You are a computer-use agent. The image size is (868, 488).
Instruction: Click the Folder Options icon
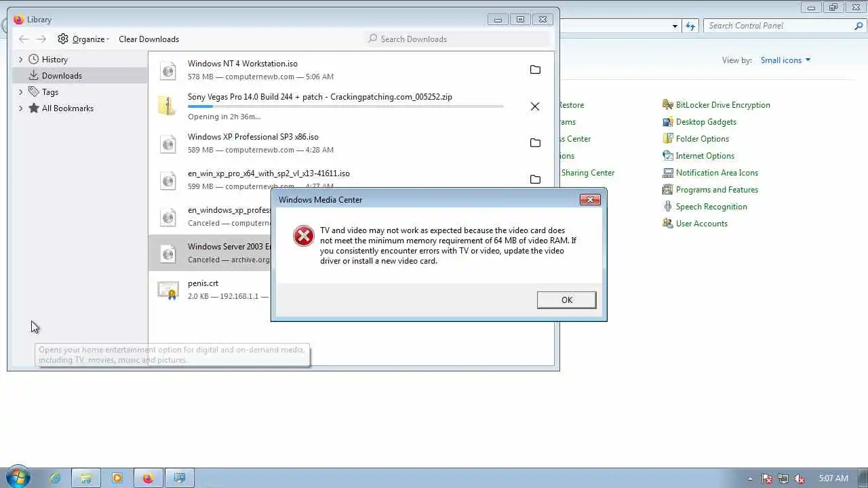tap(668, 139)
